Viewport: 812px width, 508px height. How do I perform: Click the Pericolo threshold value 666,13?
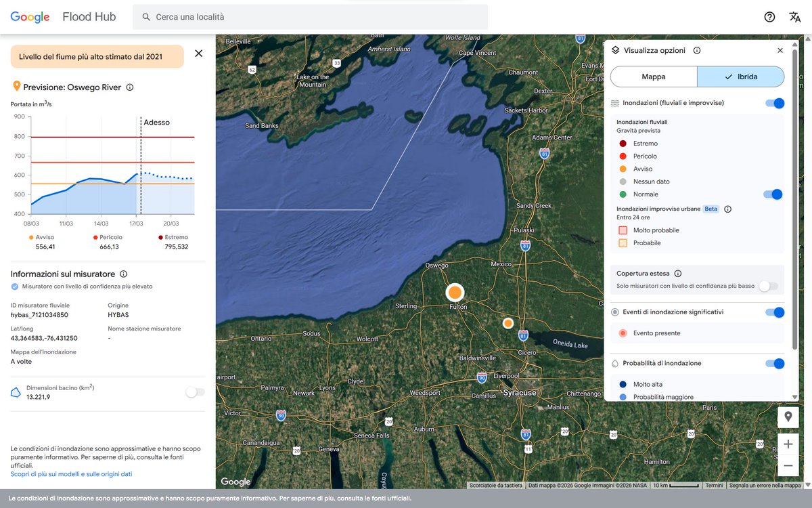coord(109,247)
